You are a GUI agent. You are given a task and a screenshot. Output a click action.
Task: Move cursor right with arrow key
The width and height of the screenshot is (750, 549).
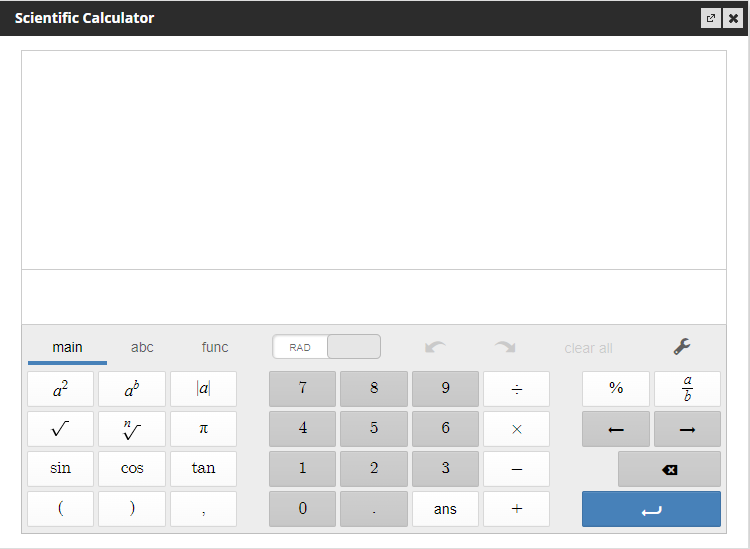pyautogui.click(x=687, y=429)
